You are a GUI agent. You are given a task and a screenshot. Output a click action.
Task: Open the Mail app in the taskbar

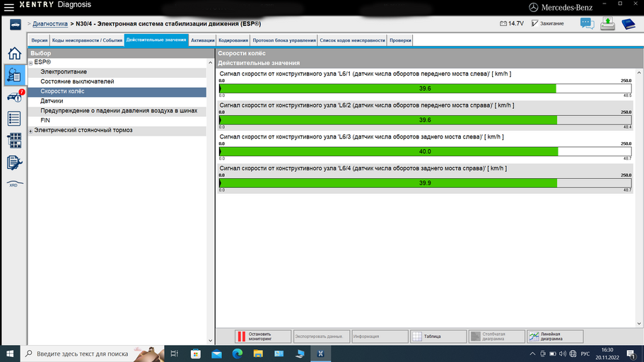pos(216,354)
